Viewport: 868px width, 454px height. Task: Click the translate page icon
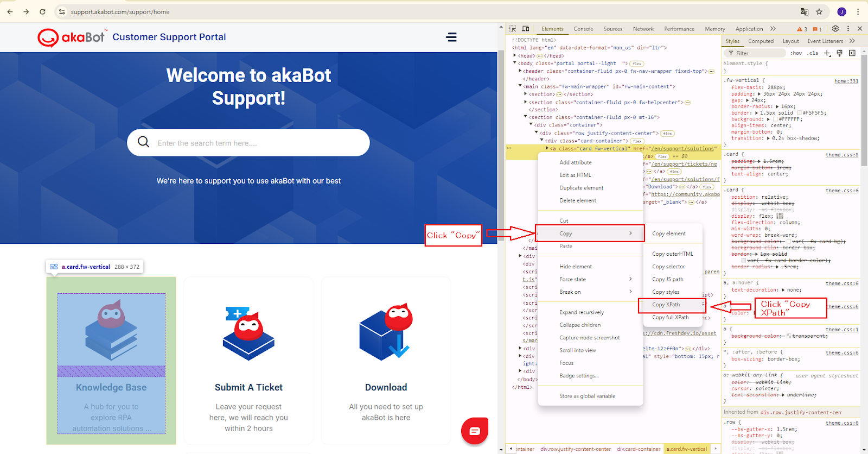pyautogui.click(x=805, y=11)
